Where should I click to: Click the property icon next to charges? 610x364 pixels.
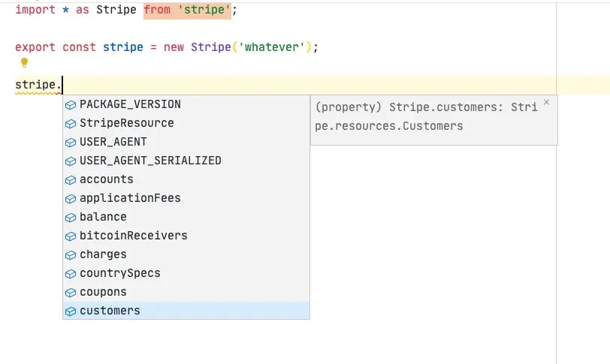[x=71, y=254]
